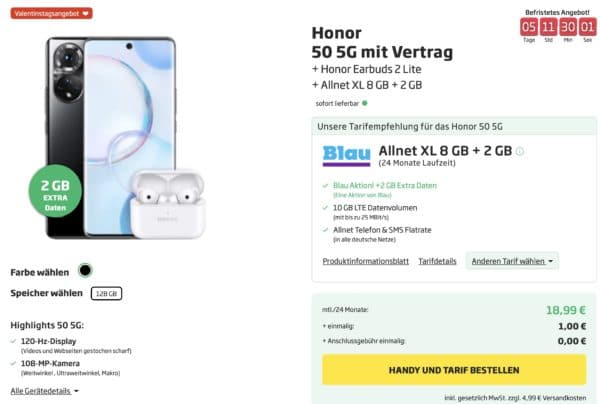Image resolution: width=600 pixels, height=404 pixels.
Task: Click the 18,99 € monthly price
Action: (566, 310)
